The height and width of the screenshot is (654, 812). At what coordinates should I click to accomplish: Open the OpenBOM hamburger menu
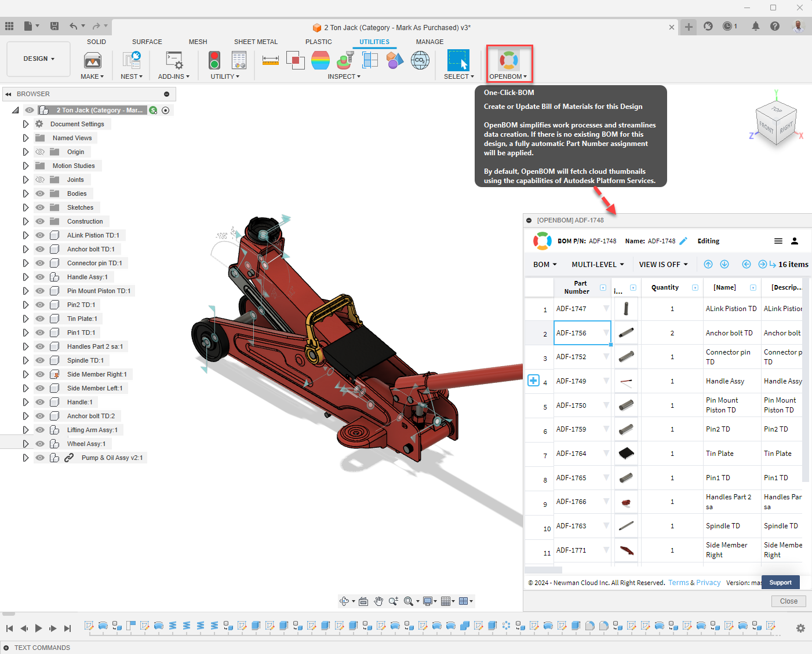[778, 241]
